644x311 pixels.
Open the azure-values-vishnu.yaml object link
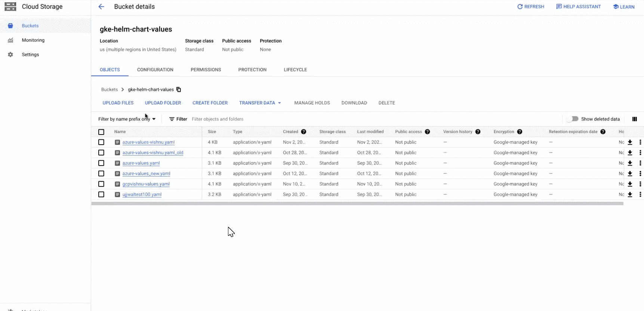pos(148,142)
